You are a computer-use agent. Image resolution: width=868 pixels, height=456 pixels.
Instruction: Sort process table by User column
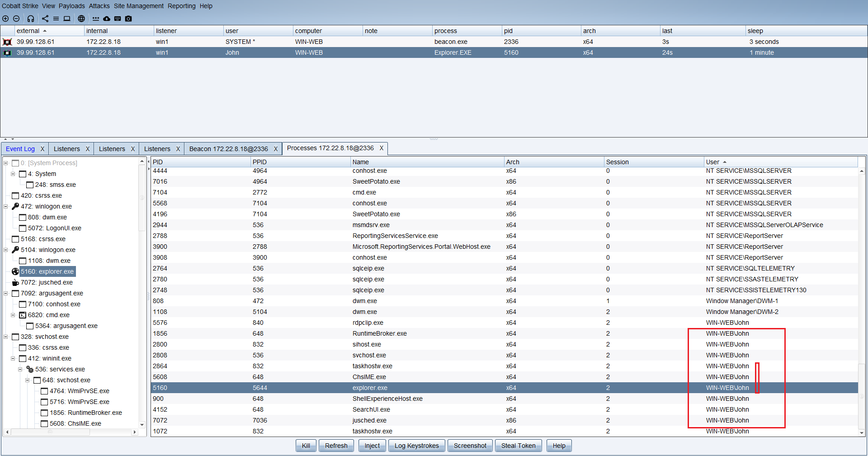[x=781, y=162]
